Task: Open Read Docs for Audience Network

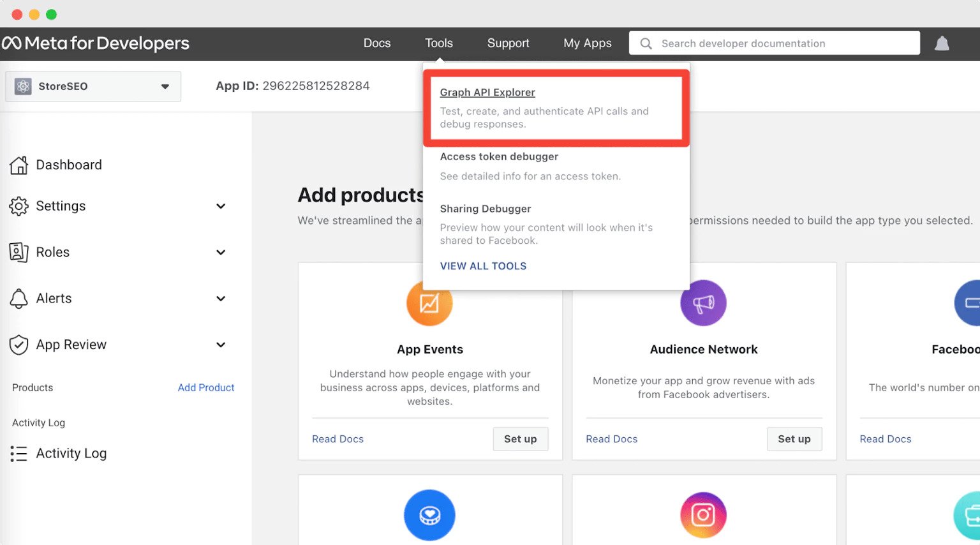Action: 612,439
